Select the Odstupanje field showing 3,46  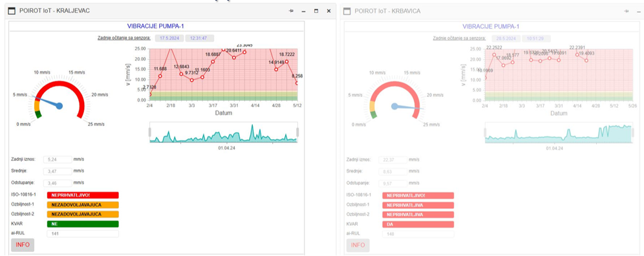tap(58, 182)
